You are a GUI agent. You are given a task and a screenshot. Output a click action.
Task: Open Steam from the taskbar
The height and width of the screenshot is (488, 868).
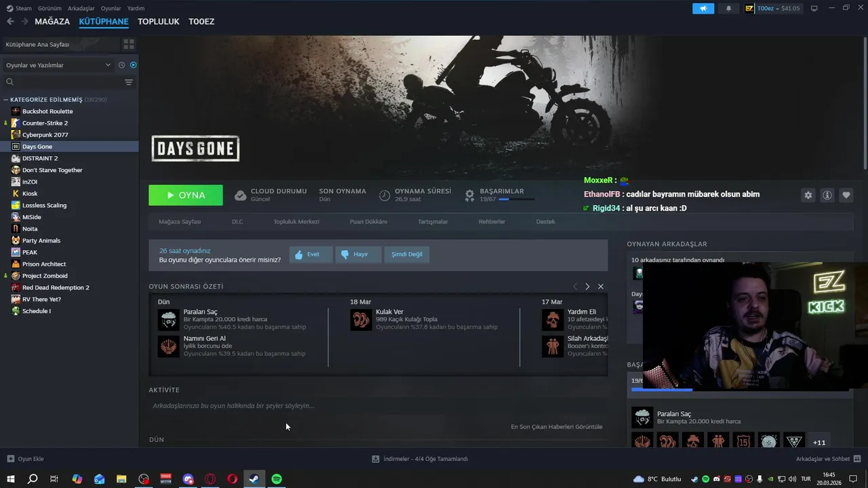[254, 479]
